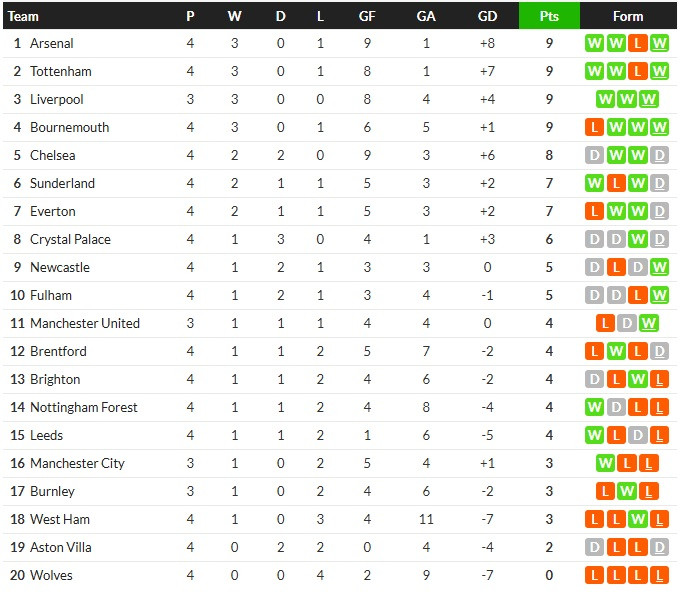Click Chelsea's points value
This screenshot has width=687, height=599.
tap(549, 156)
